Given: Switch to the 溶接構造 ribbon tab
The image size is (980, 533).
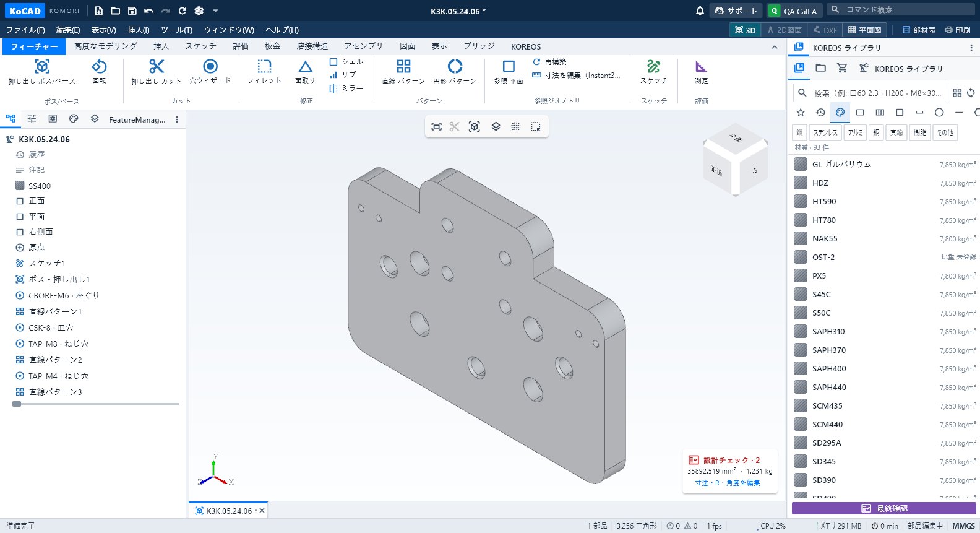Looking at the screenshot, I should 312,46.
